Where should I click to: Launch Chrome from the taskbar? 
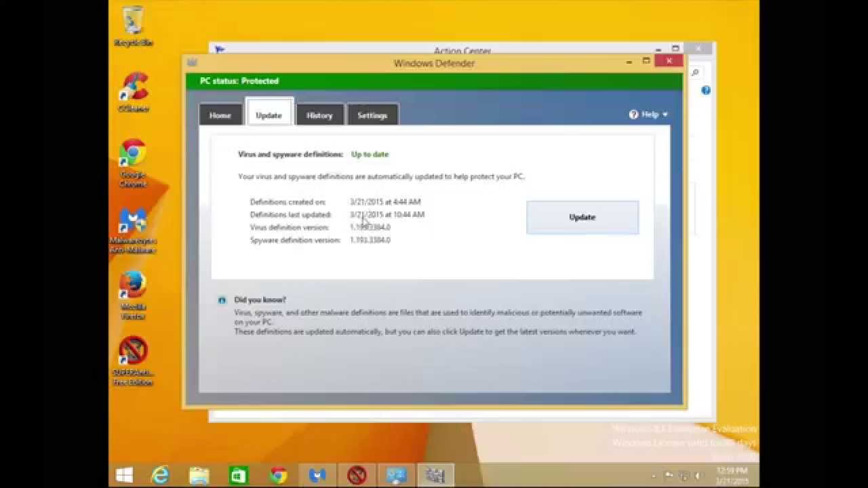tap(278, 475)
